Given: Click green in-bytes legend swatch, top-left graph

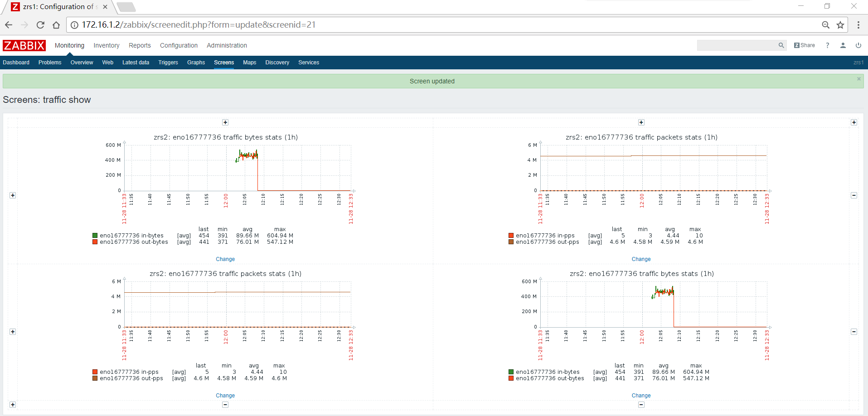Looking at the screenshot, I should pyautogui.click(x=95, y=236).
